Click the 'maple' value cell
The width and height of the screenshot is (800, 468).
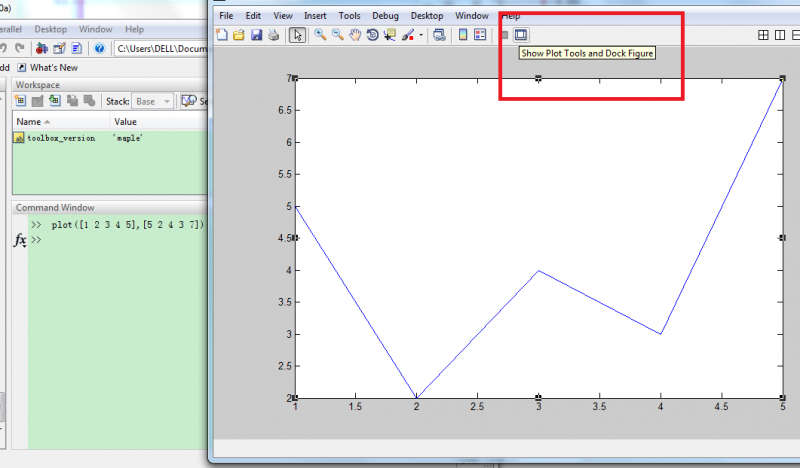128,138
